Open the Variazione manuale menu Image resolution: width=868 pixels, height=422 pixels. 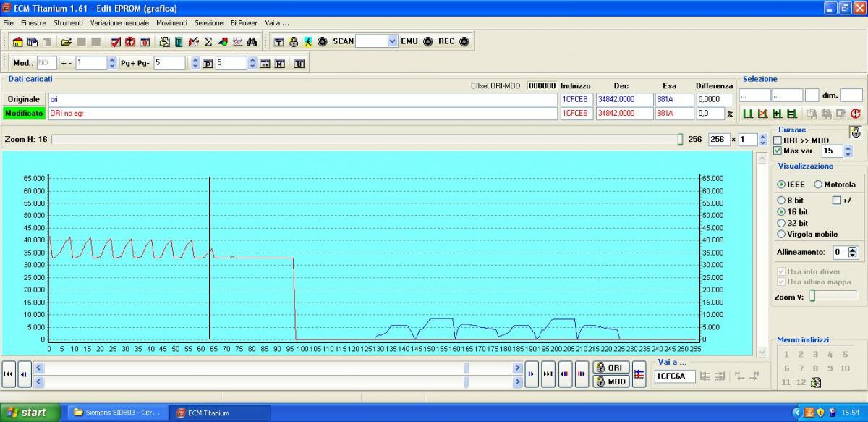coord(119,23)
